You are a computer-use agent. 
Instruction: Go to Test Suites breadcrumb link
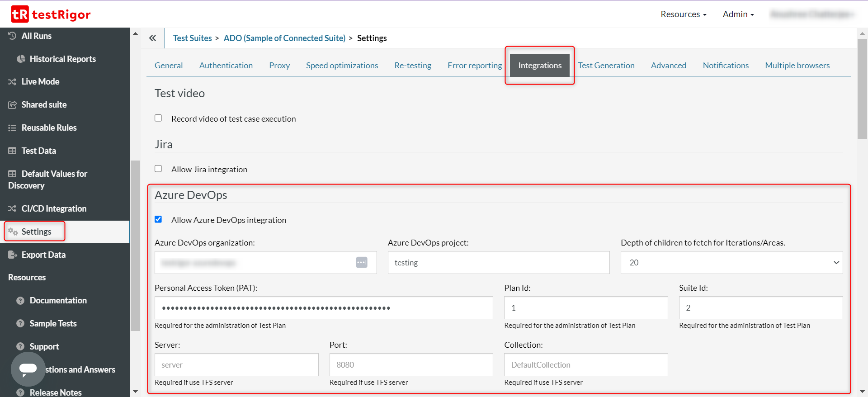point(192,38)
